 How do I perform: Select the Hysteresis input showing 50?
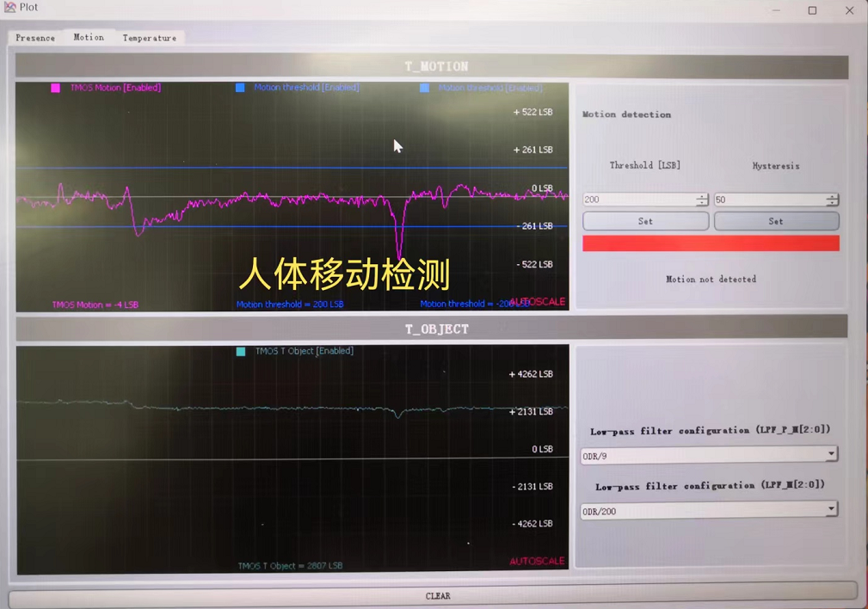(770, 199)
